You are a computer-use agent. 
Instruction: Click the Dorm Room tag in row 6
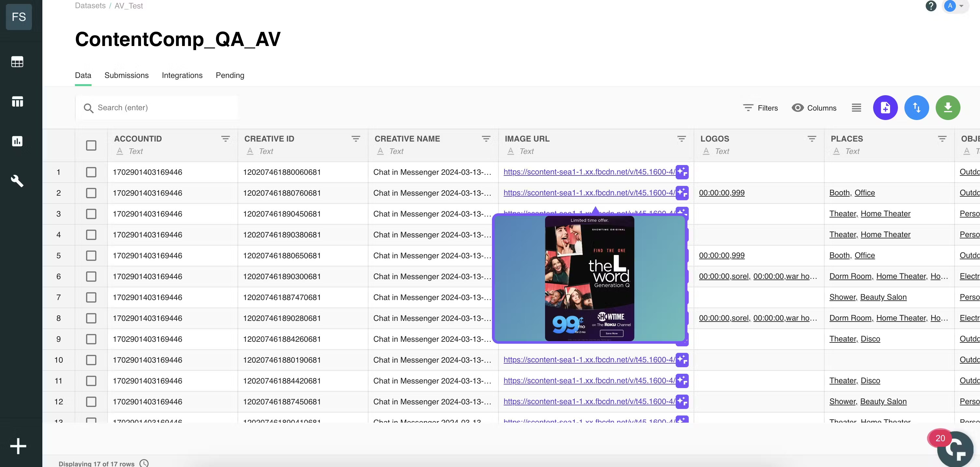(x=851, y=276)
